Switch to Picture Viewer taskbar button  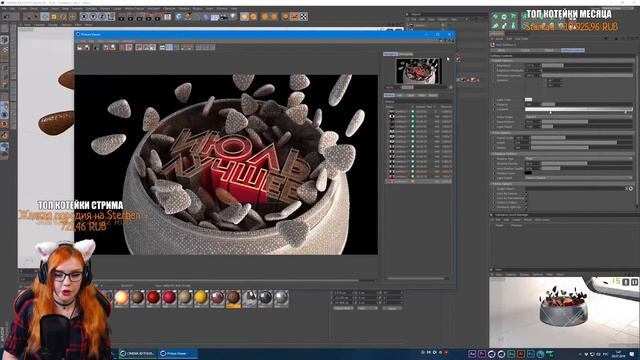178,353
